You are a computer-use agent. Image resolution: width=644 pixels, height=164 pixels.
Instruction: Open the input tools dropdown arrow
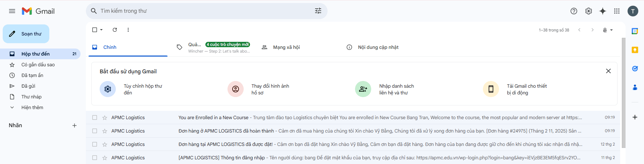[611, 30]
